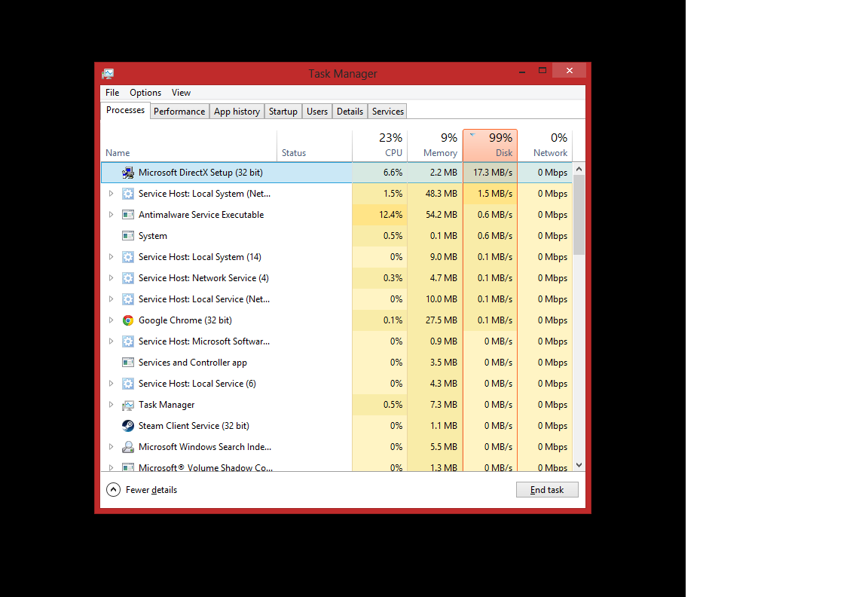This screenshot has width=868, height=597.
Task: Expand Service Host: Local System (Net... group
Action: coord(111,194)
